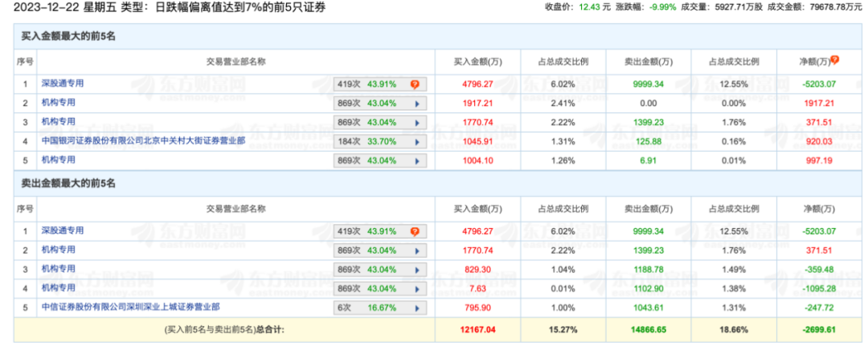Click blue arrow icon in buy table row 3
The image size is (868, 346).
(416, 123)
